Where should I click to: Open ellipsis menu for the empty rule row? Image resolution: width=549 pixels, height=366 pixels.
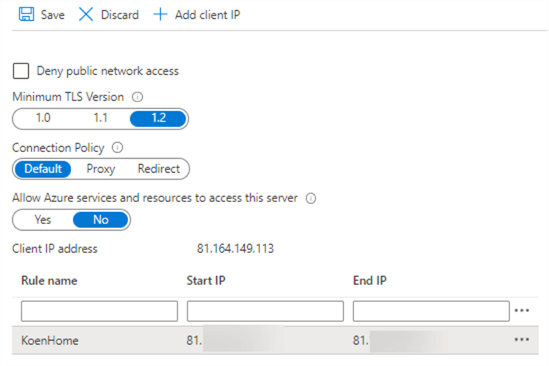tap(522, 310)
